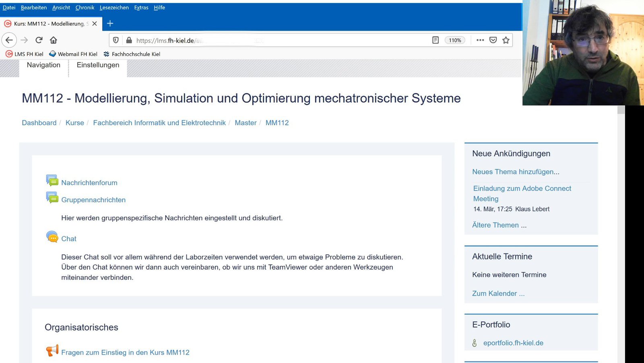Image resolution: width=644 pixels, height=363 pixels.
Task: Expand Ältere Themen in announcements
Action: 496,225
